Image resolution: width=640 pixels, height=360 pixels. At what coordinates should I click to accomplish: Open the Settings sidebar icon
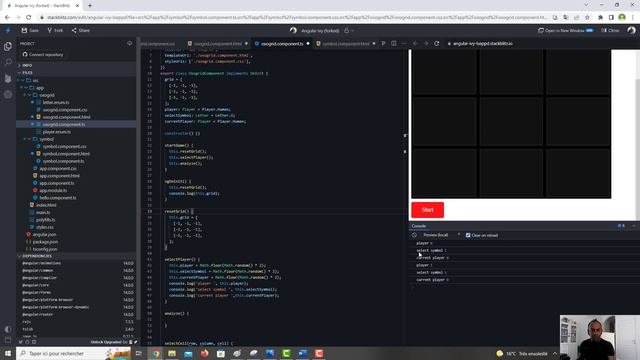click(8, 94)
